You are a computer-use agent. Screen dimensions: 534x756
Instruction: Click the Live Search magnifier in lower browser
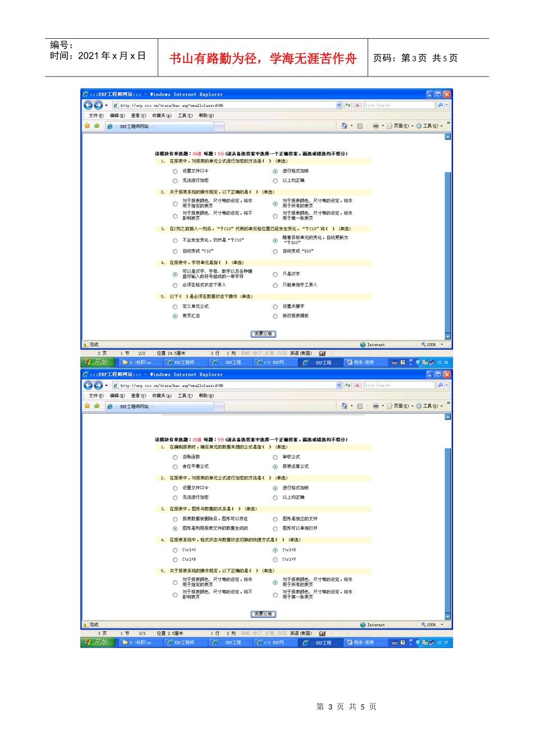coord(440,385)
